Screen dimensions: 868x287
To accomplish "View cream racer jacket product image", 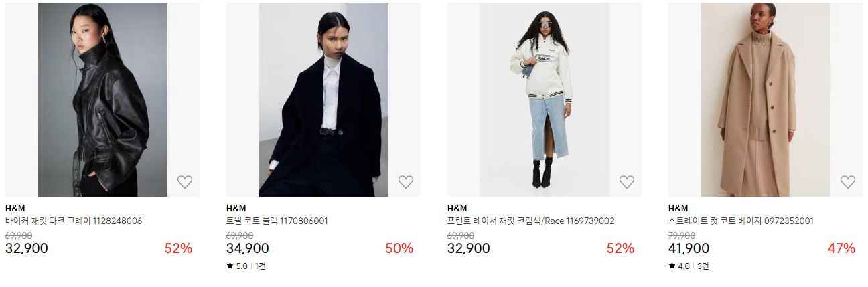I will point(545,100).
